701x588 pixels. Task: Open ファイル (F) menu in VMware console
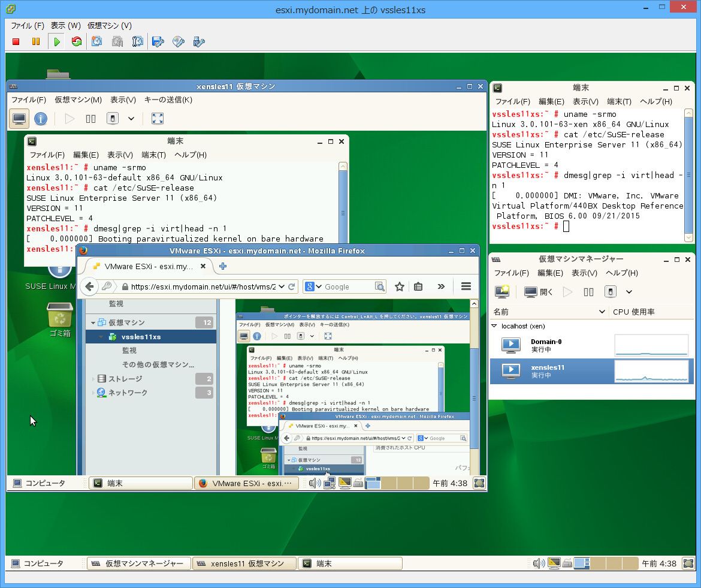point(28,26)
